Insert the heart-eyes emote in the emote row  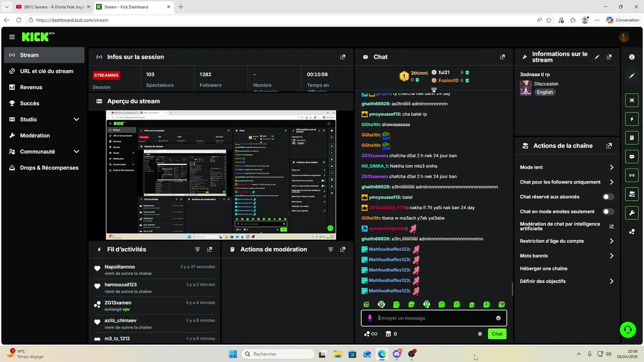pos(502,305)
